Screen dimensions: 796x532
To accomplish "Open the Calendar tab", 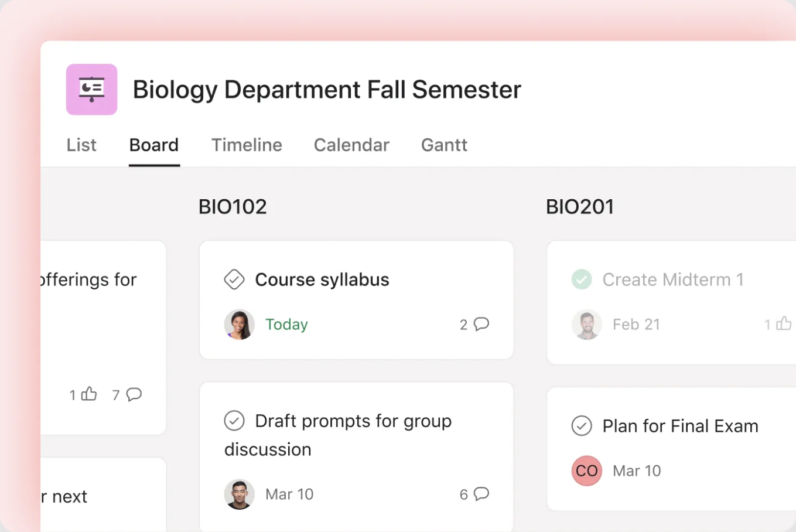I will pos(351,145).
